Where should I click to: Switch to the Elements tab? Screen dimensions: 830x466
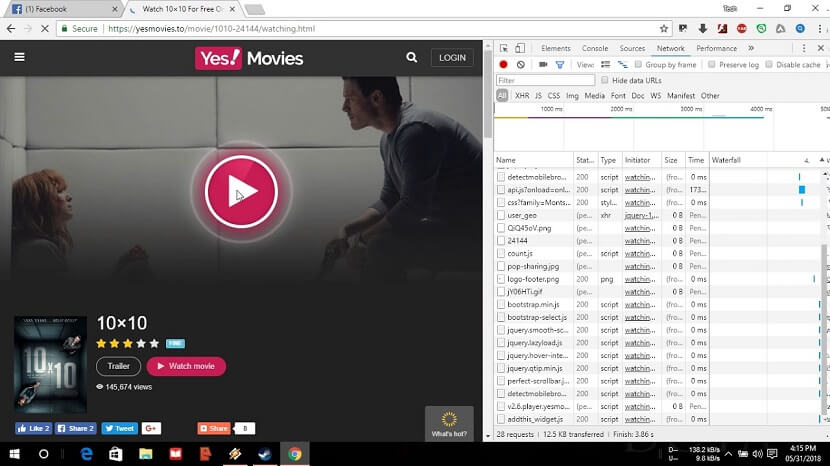point(556,48)
